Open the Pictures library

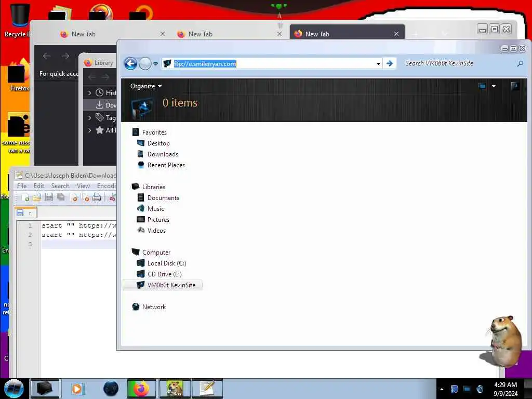pos(158,219)
